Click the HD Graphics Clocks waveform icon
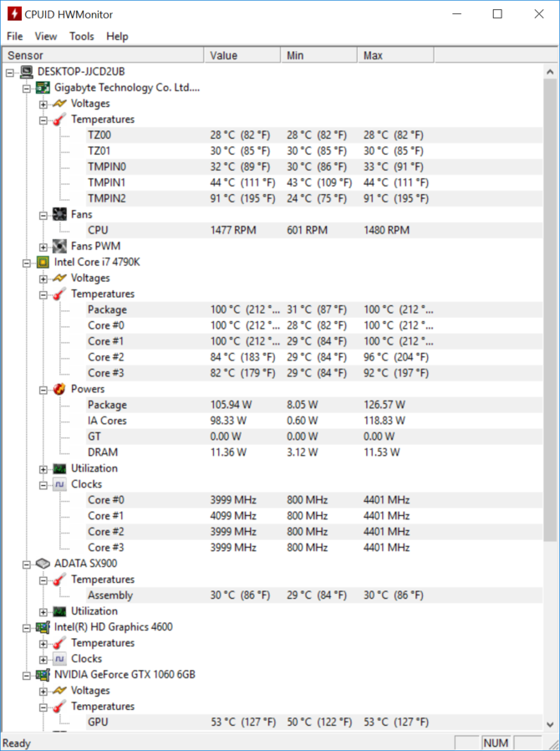Screen dimensions: 560x751 click(59, 658)
